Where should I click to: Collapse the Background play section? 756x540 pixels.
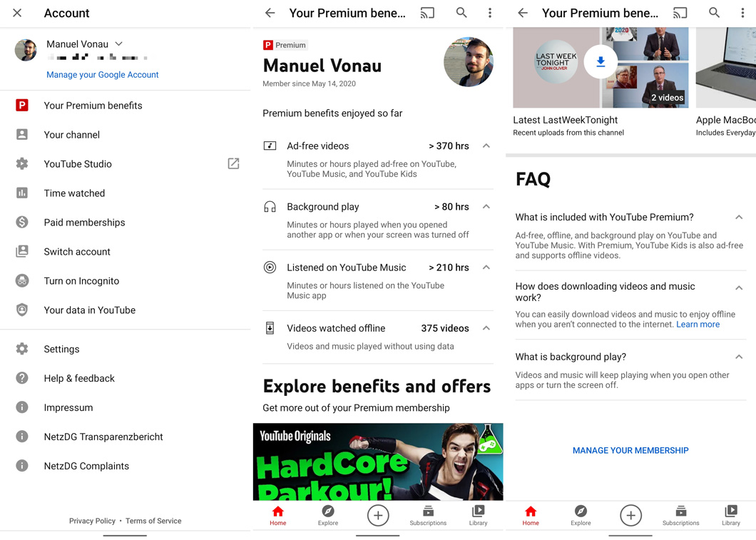[486, 206]
